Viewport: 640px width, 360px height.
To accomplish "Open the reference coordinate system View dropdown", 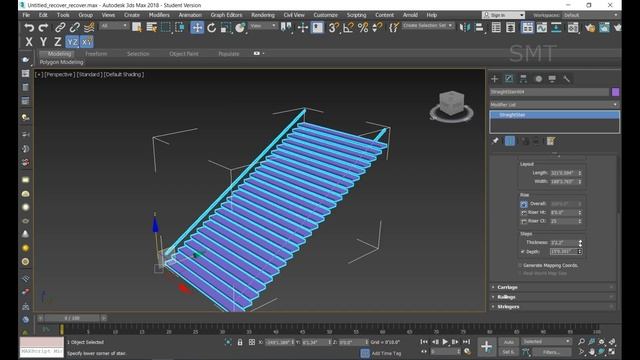I will 263,26.
